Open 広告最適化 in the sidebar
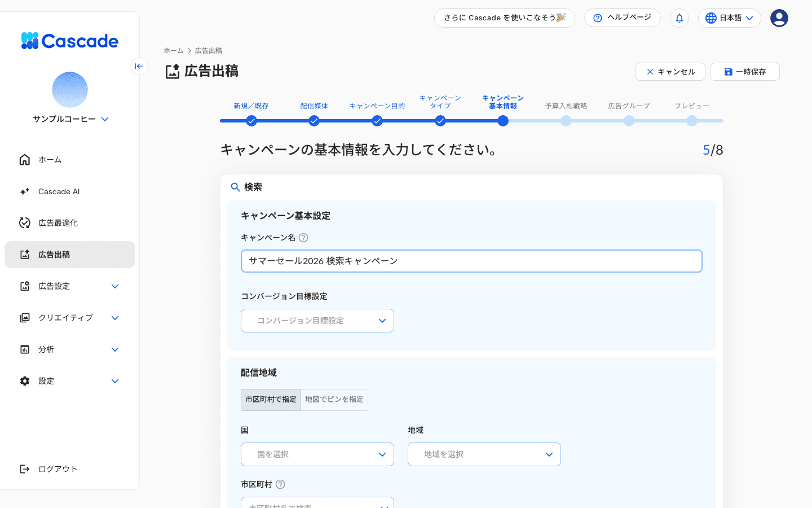 [x=70, y=223]
